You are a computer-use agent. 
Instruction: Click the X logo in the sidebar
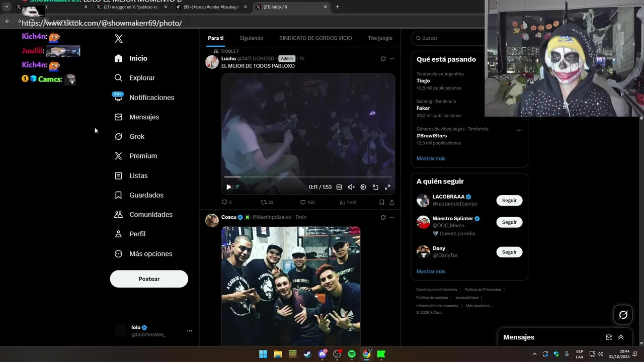pos(119,39)
